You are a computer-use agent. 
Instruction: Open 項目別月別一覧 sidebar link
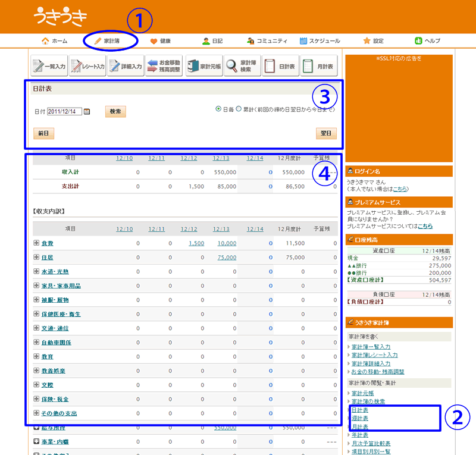tap(371, 451)
